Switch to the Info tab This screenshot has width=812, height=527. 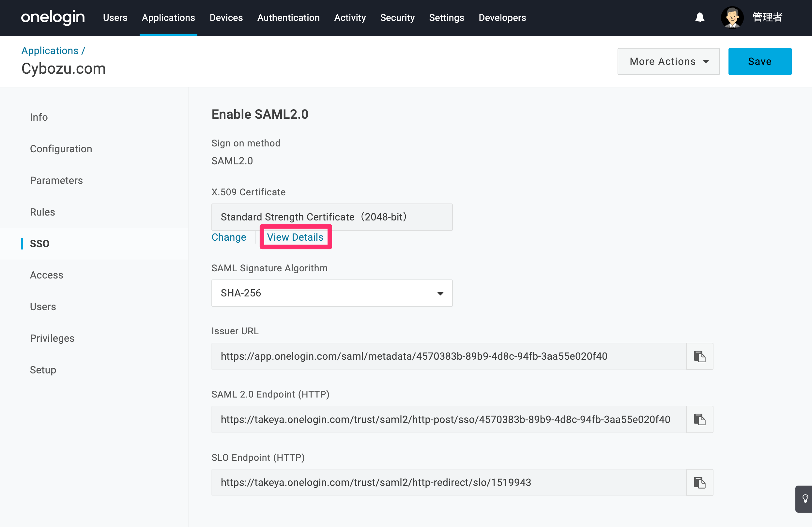39,117
